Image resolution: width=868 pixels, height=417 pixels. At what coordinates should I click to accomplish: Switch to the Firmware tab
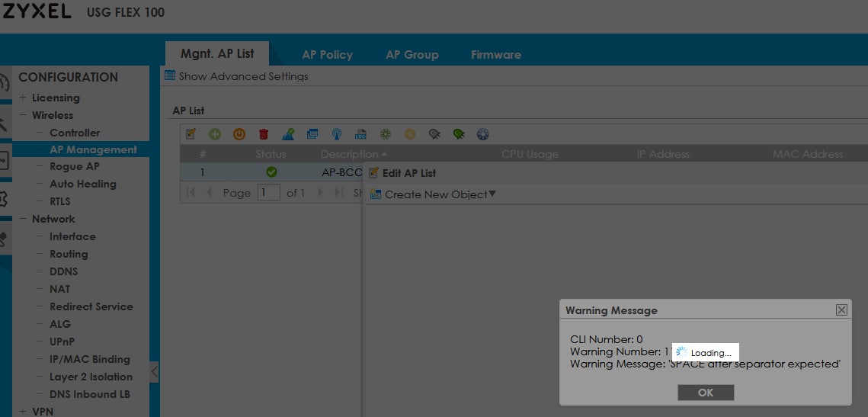(495, 55)
